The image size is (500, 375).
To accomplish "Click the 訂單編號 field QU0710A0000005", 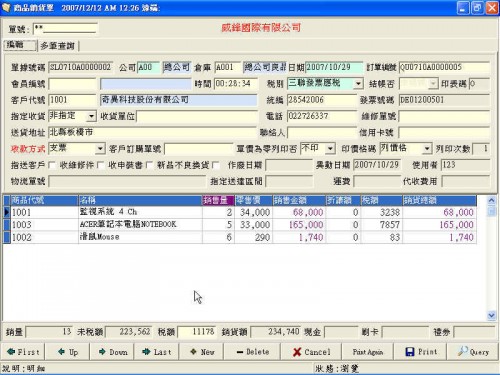I will click(444, 67).
